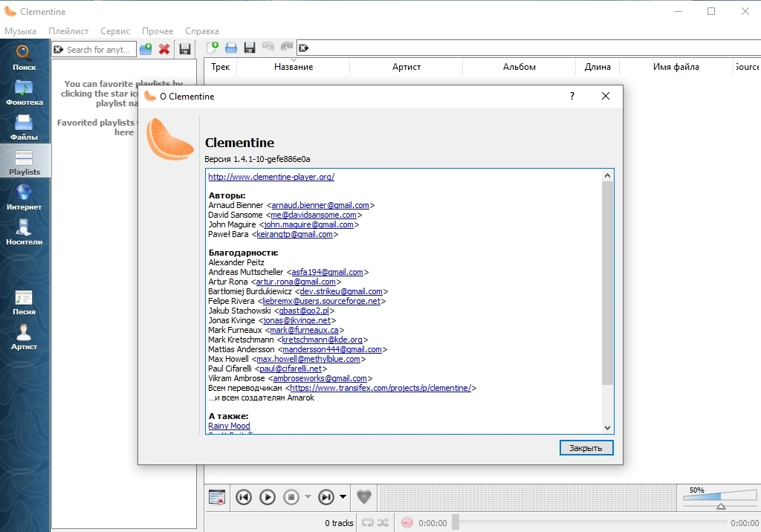The height and width of the screenshot is (532, 761).
Task: Close the О Clementine dialog with X
Action: pyautogui.click(x=606, y=96)
